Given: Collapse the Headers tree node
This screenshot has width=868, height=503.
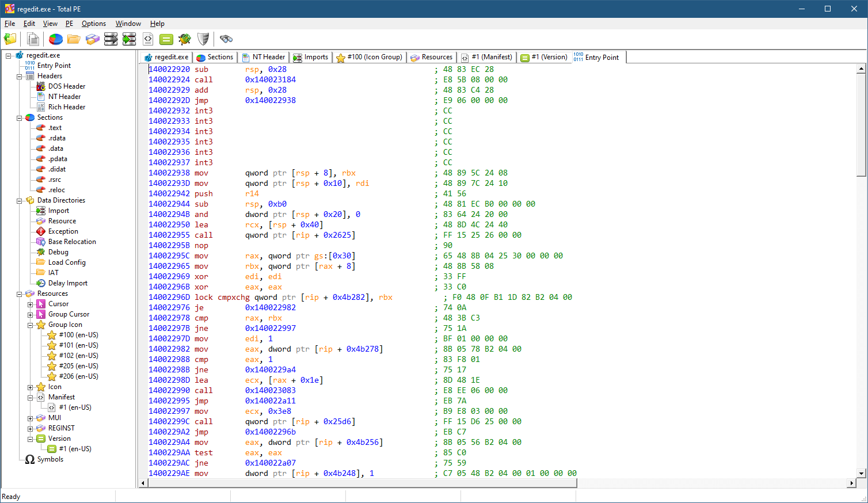Looking at the screenshot, I should [x=20, y=77].
